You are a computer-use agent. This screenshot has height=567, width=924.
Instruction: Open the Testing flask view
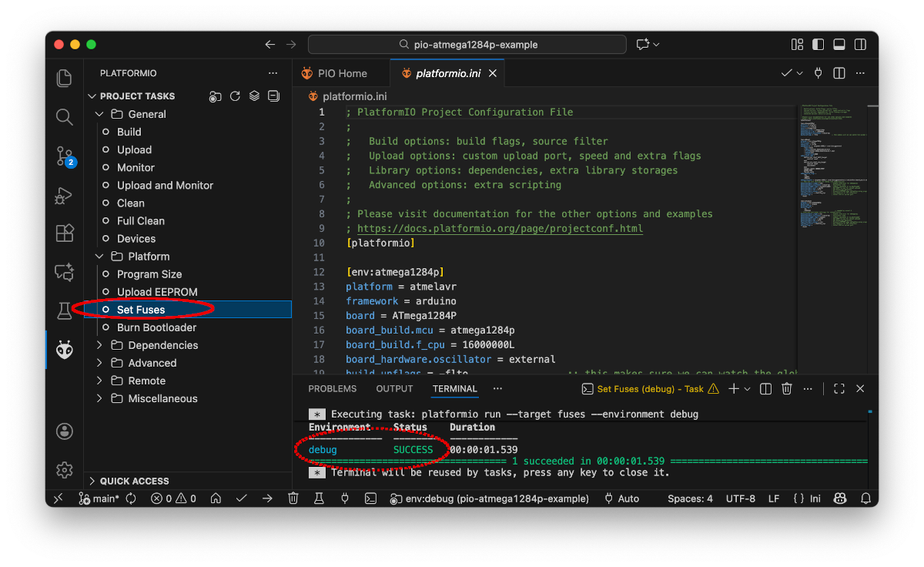(x=65, y=310)
